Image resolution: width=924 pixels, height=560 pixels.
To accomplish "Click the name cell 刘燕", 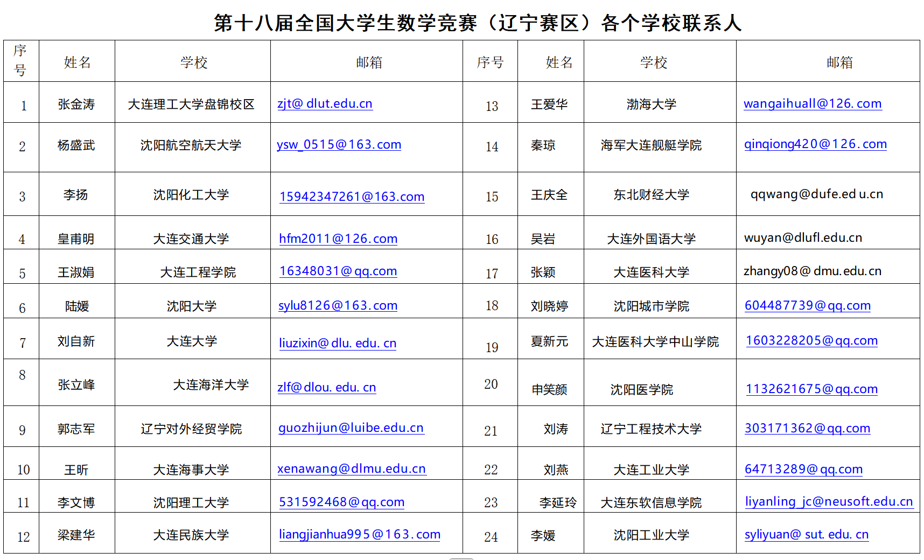I will [556, 470].
